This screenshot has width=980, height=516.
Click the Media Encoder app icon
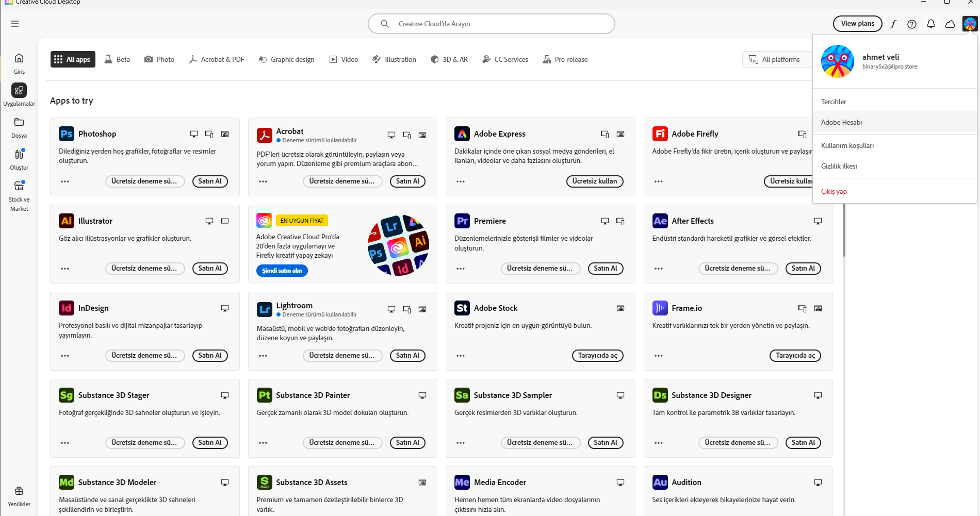tap(462, 482)
